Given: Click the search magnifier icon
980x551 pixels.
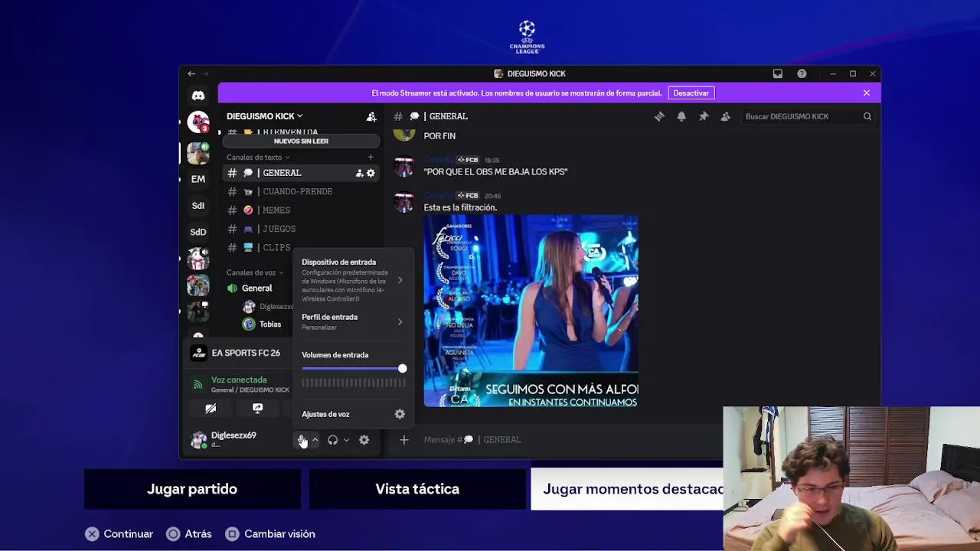Looking at the screenshot, I should click(867, 116).
